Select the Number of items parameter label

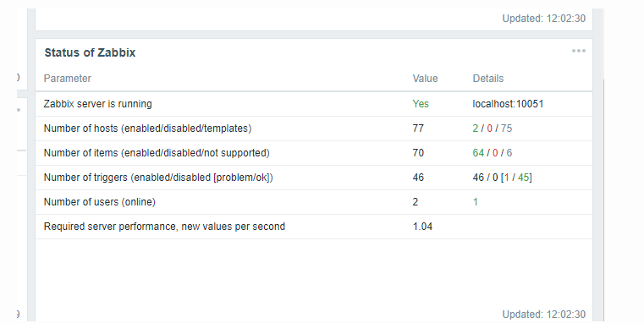click(x=157, y=153)
